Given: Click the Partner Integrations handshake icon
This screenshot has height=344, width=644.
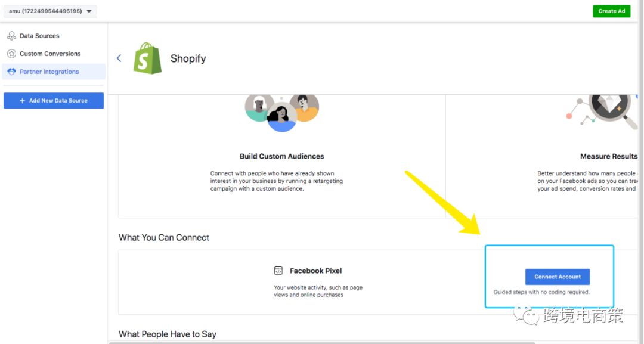Looking at the screenshot, I should 11,72.
